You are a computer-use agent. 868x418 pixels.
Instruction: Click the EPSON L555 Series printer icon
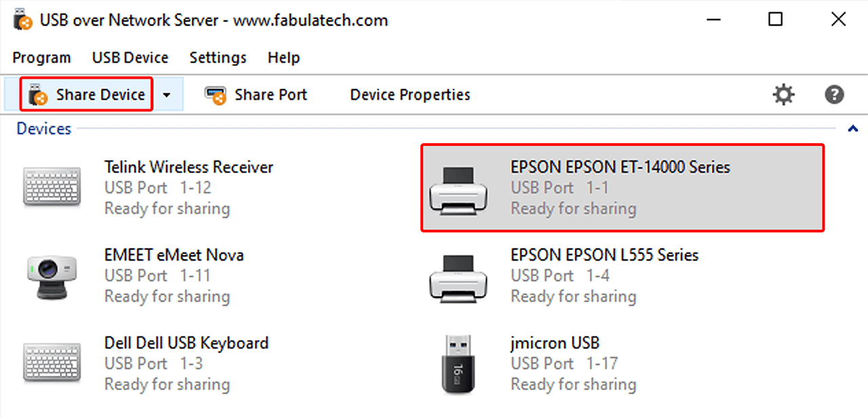[x=459, y=275]
